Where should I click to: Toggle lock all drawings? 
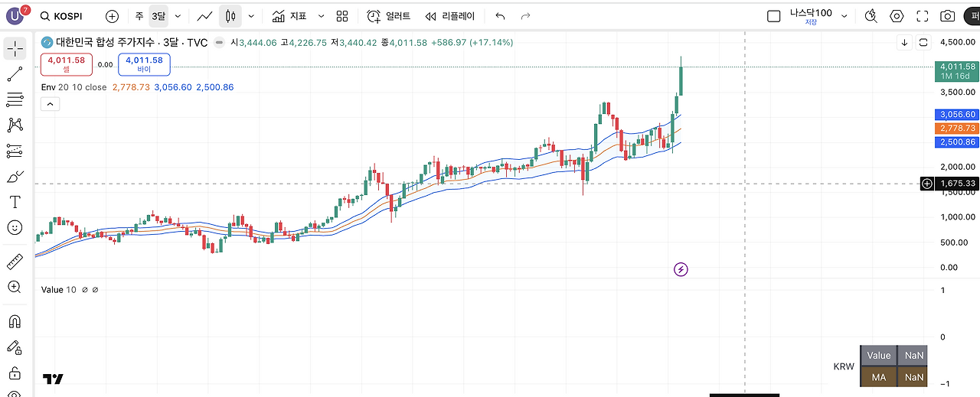pyautogui.click(x=15, y=373)
